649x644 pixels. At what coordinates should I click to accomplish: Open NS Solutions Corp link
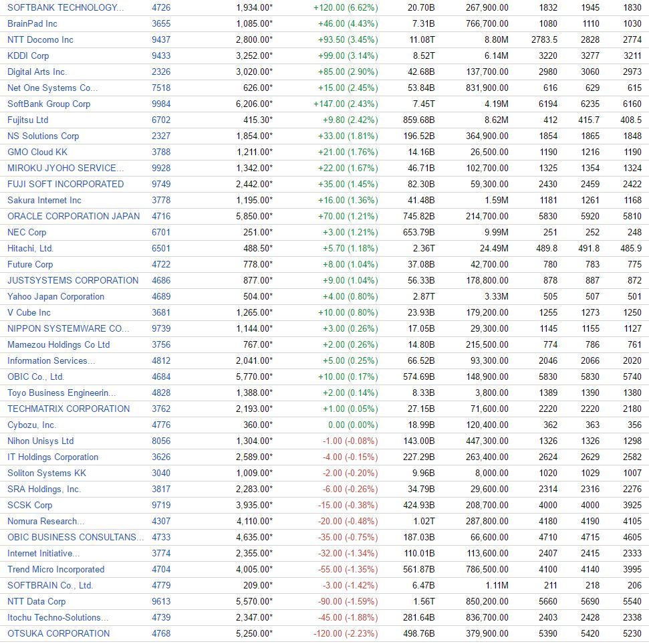click(43, 136)
